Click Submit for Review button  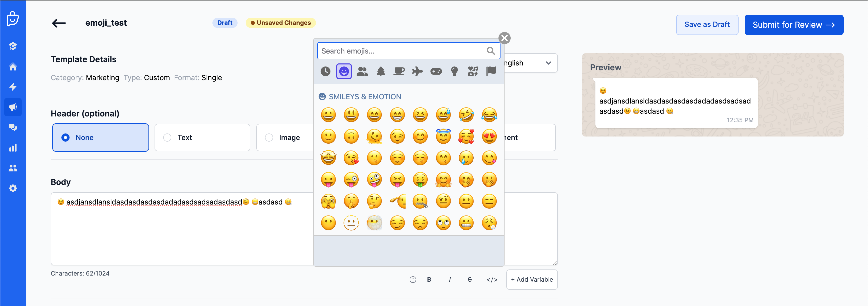(x=794, y=24)
